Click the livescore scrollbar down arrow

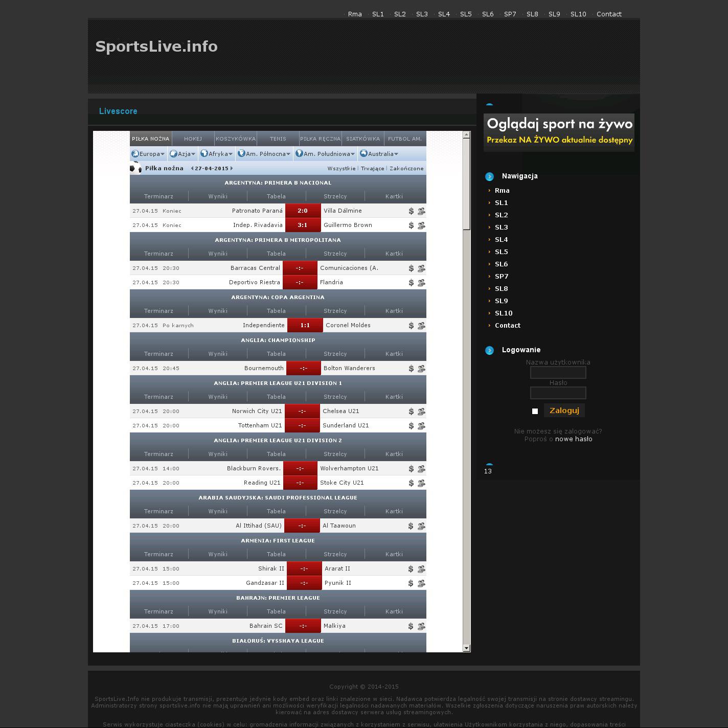tap(466, 648)
